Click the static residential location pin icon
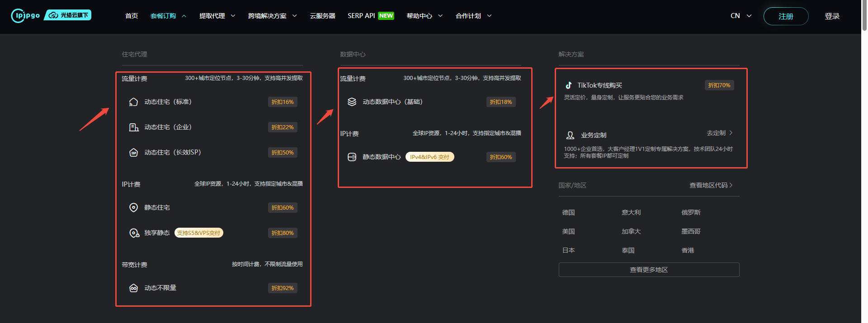Image resolution: width=868 pixels, height=323 pixels. point(133,208)
